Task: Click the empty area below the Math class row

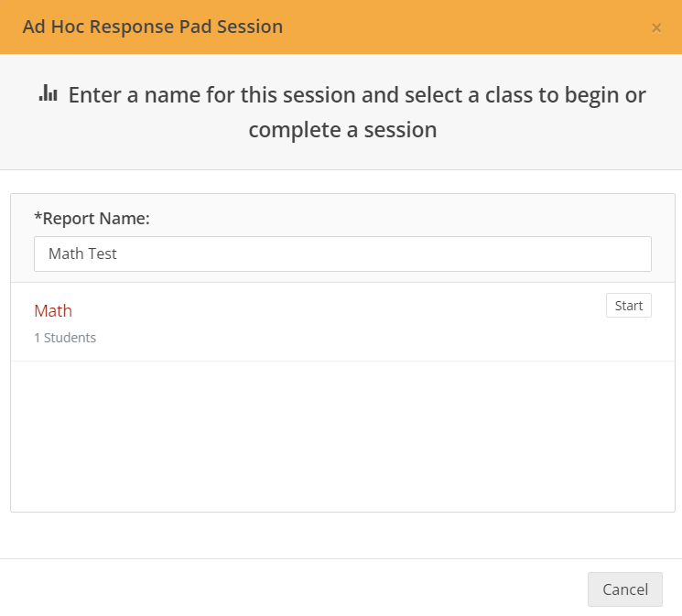Action: pos(342,436)
